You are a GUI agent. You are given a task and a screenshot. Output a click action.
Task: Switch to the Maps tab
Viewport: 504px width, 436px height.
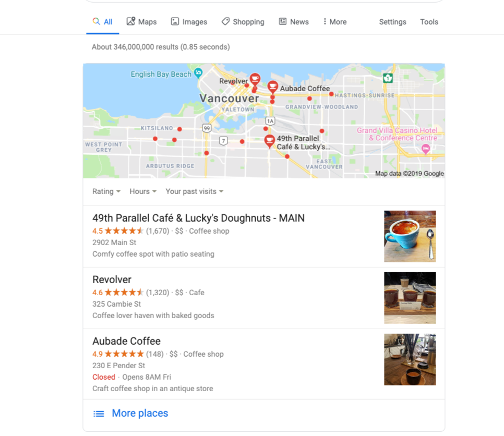pos(141,22)
